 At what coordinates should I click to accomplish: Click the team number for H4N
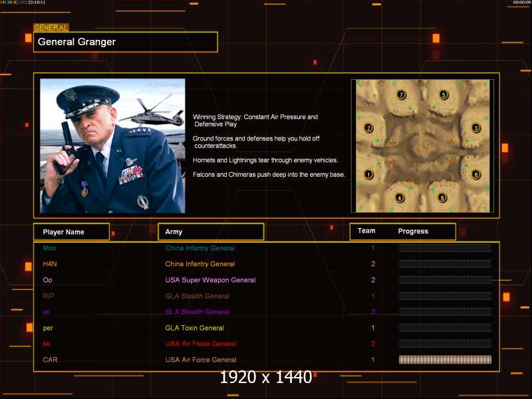(x=373, y=263)
